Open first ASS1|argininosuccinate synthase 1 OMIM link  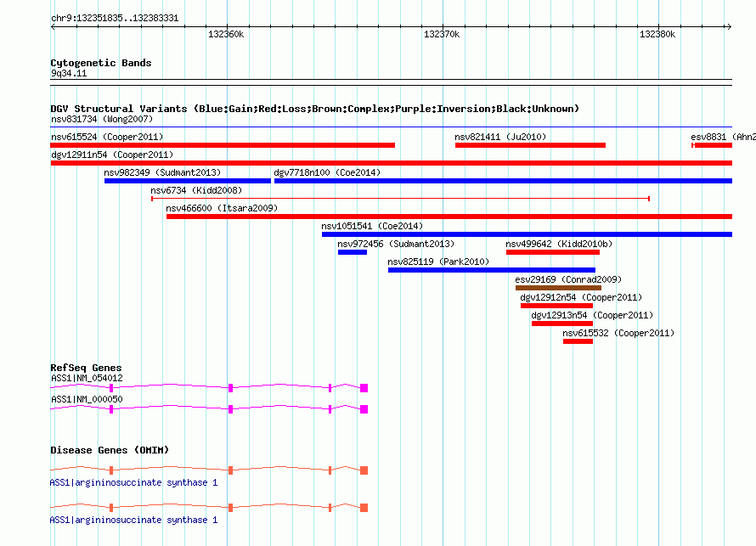(x=133, y=482)
